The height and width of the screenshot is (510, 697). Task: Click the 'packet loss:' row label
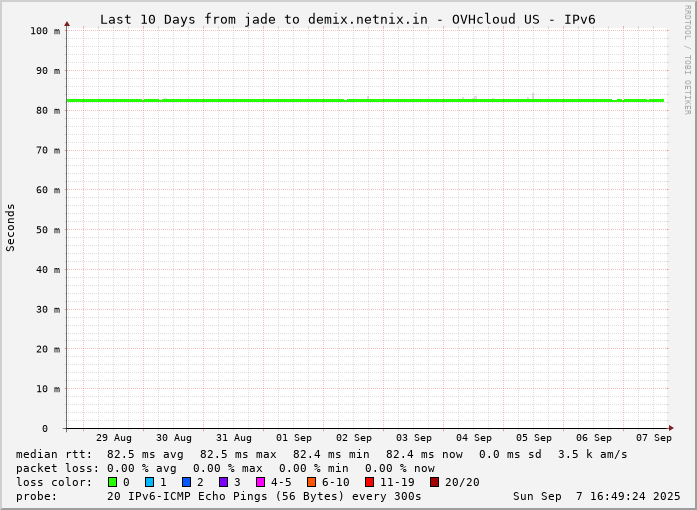tap(57, 468)
